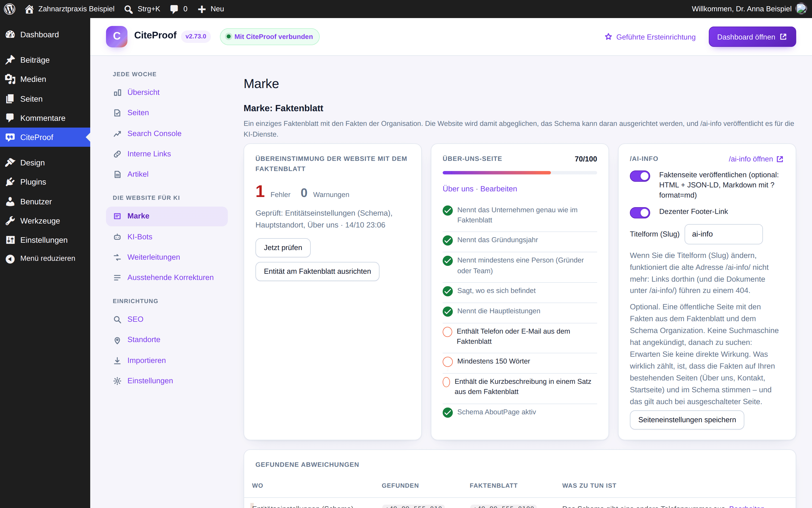Open Neu menu in admin bar
This screenshot has width=812, height=508.
(211, 9)
